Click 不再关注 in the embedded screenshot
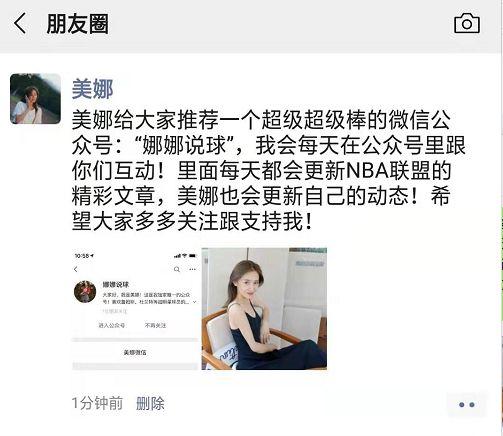The width and height of the screenshot is (503, 436). [155, 325]
